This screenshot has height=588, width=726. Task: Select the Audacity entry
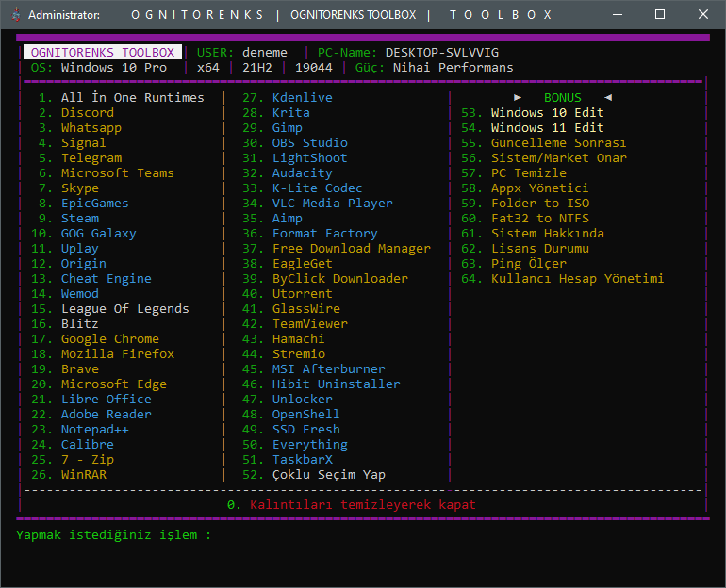303,173
